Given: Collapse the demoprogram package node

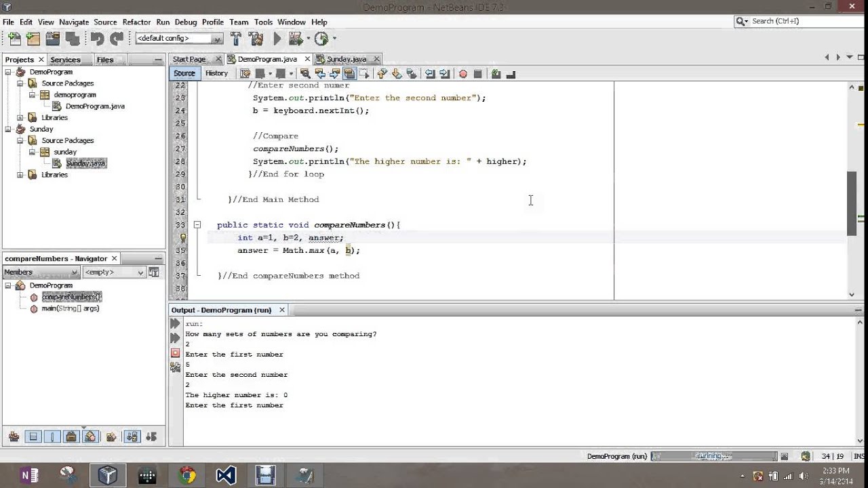Looking at the screenshot, I should pyautogui.click(x=32, y=95).
